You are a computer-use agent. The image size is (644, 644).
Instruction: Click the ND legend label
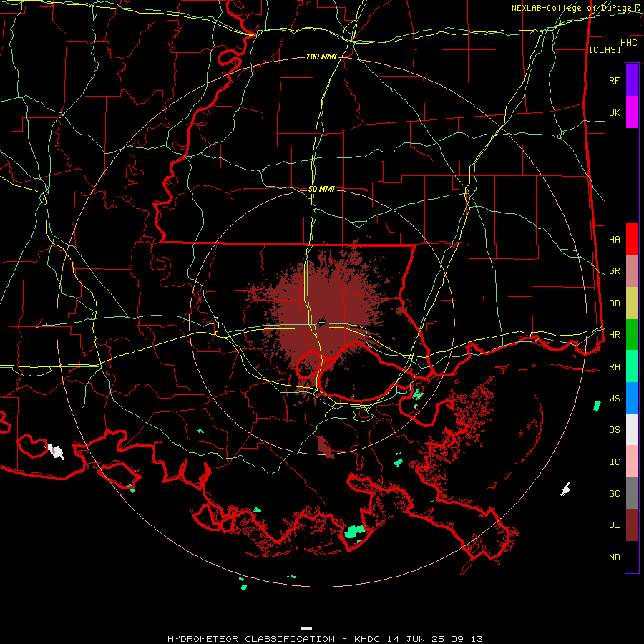click(x=614, y=557)
